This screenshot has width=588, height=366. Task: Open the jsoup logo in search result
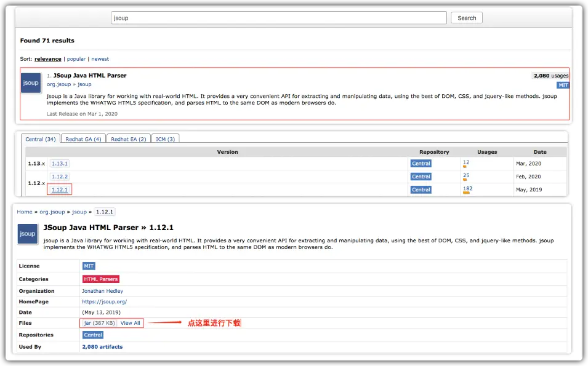(31, 83)
